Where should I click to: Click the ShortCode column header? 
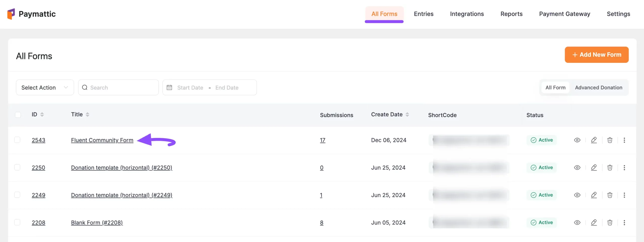(442, 115)
